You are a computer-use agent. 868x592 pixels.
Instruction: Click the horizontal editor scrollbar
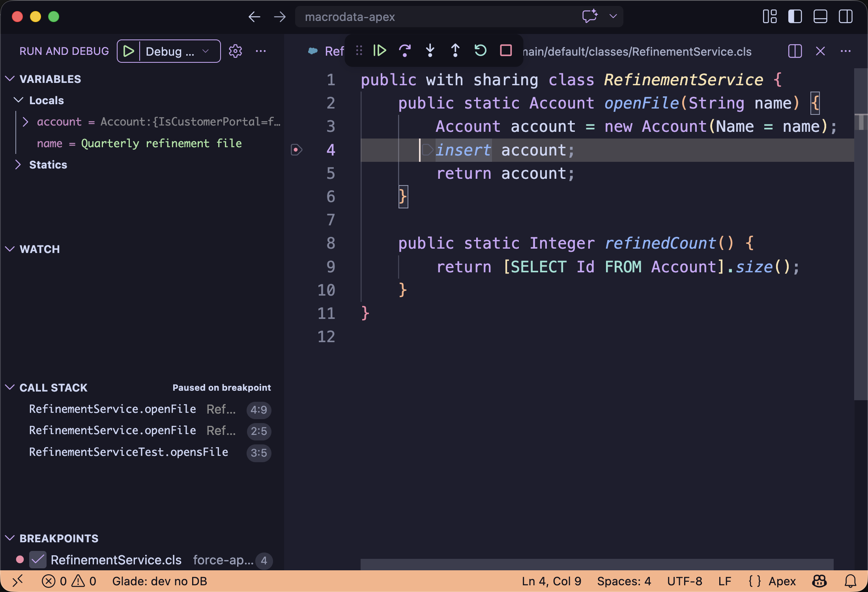[597, 564]
